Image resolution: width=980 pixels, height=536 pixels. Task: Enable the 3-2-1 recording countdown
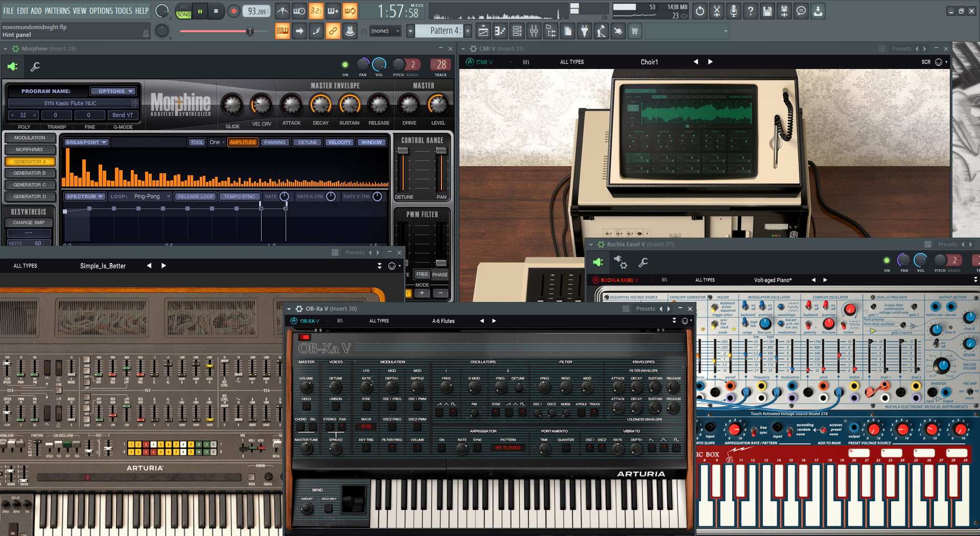316,11
